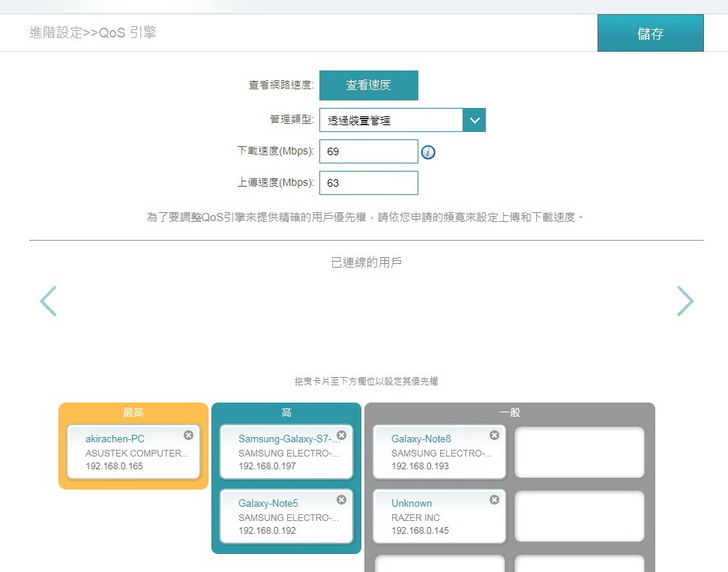Image resolution: width=728 pixels, height=572 pixels.
Task: Click the 查看速度 check speed button
Action: coord(368,86)
